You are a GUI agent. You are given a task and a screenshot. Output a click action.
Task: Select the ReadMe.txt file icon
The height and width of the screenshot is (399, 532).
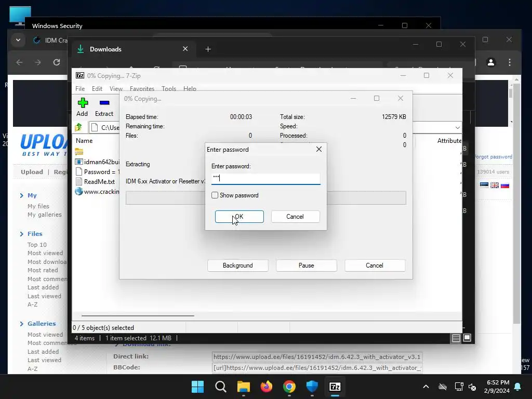(x=79, y=181)
